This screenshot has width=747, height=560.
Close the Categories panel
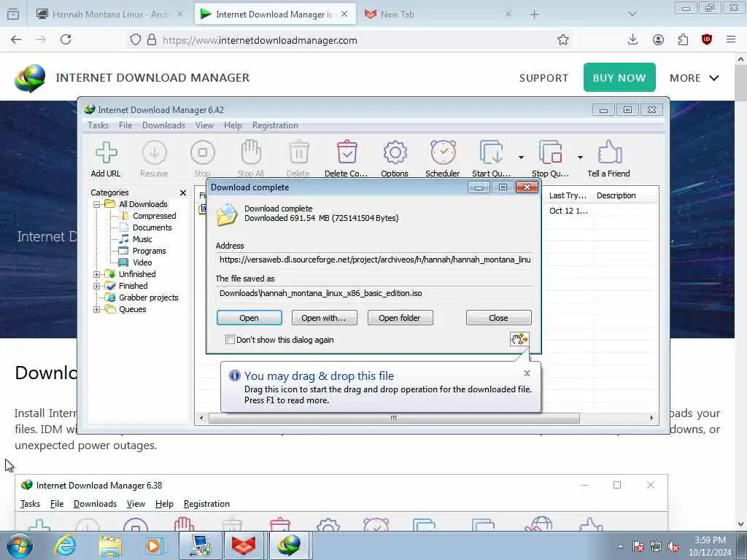[183, 192]
